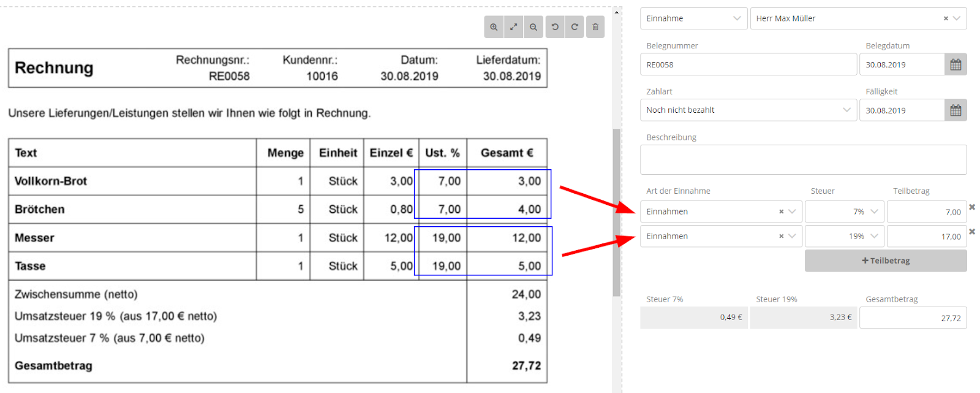Viewport: 980px width, 393px height.
Task: Zoom out of the invoice preview
Action: tap(533, 27)
